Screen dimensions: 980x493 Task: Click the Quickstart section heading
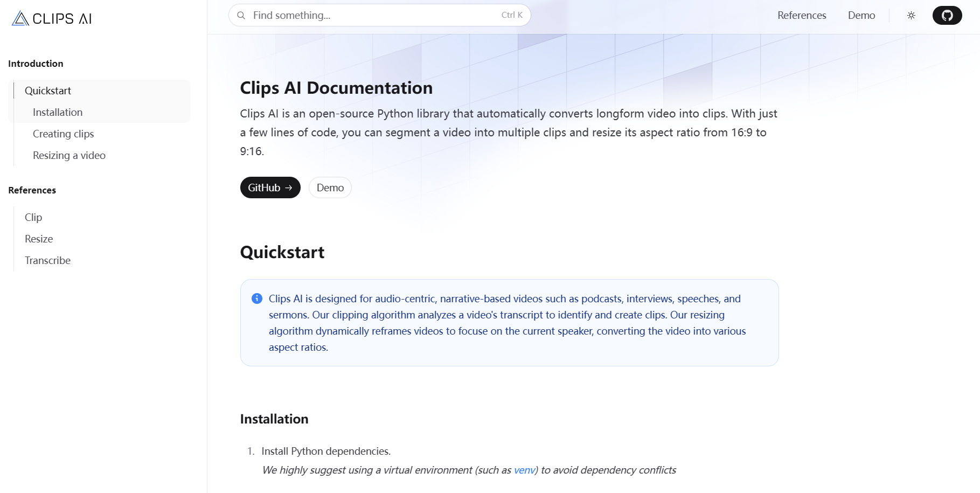point(282,252)
